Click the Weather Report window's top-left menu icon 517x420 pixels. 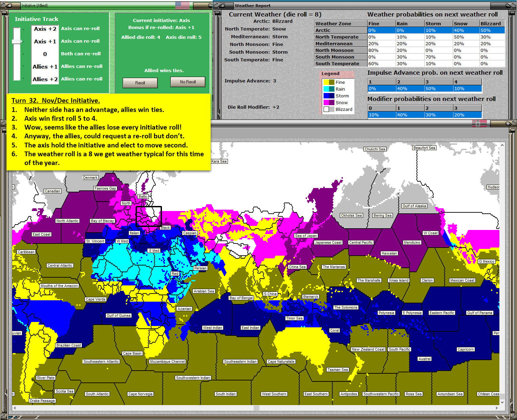click(224, 5)
